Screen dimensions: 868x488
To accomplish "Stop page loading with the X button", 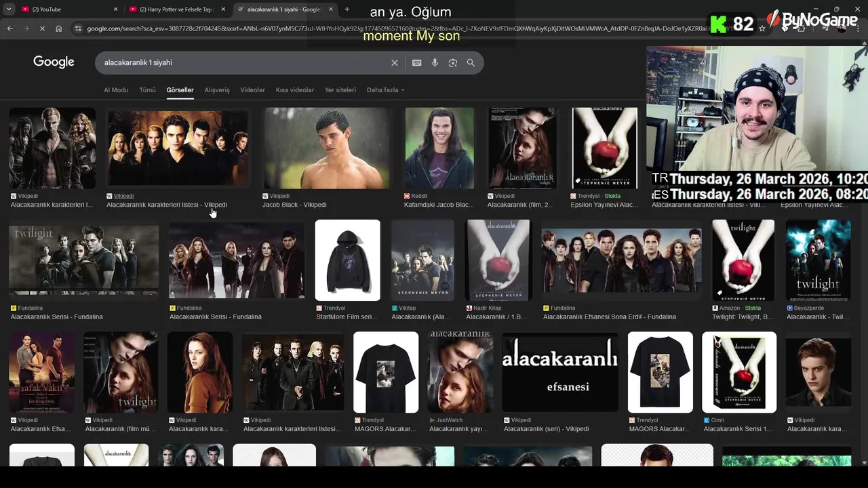I will pyautogui.click(x=42, y=28).
